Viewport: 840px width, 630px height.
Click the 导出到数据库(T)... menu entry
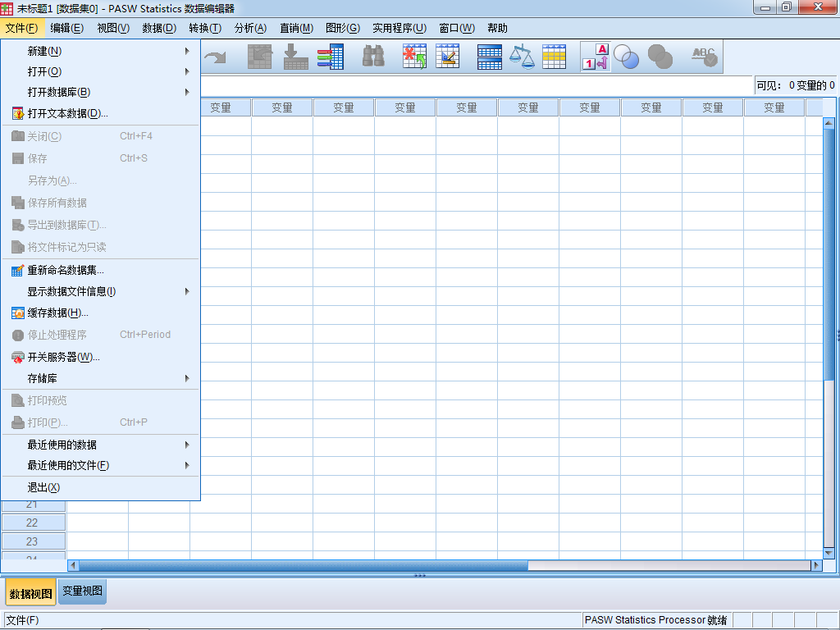point(101,225)
